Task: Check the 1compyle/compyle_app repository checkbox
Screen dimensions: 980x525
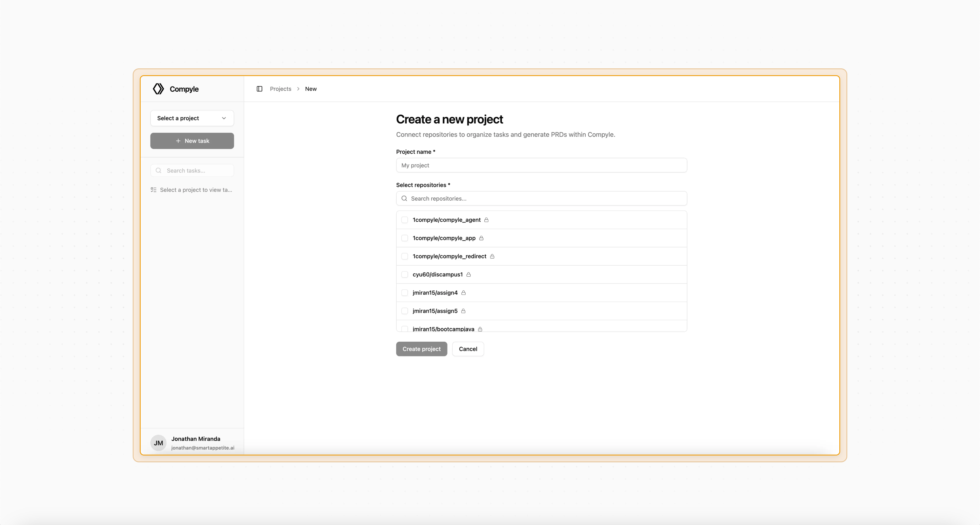Action: [x=405, y=238]
